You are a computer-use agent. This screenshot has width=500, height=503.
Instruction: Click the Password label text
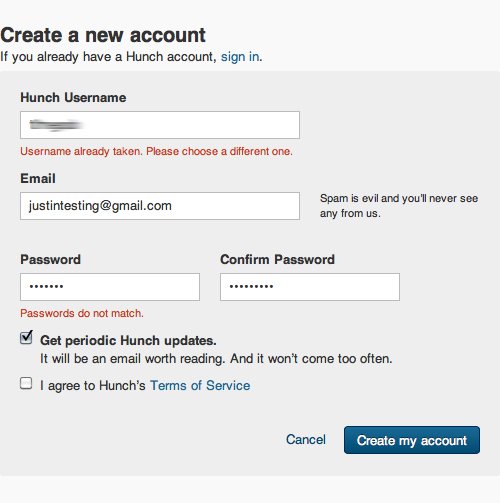click(x=51, y=260)
